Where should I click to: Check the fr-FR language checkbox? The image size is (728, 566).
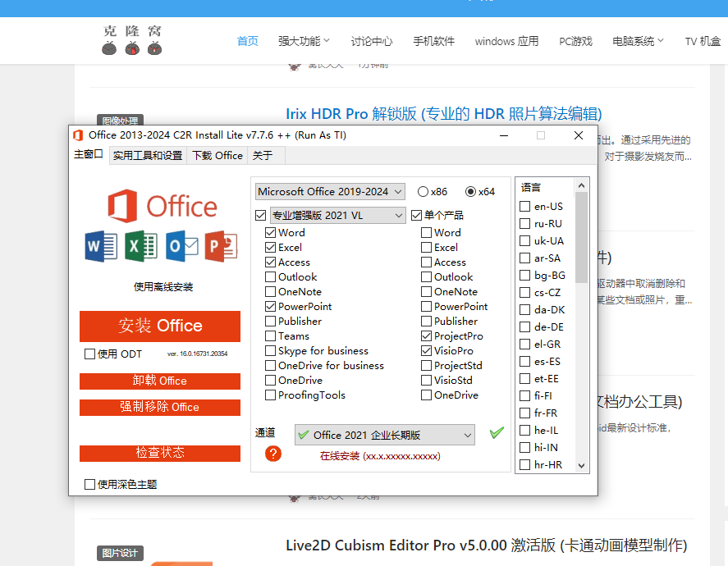tap(524, 413)
